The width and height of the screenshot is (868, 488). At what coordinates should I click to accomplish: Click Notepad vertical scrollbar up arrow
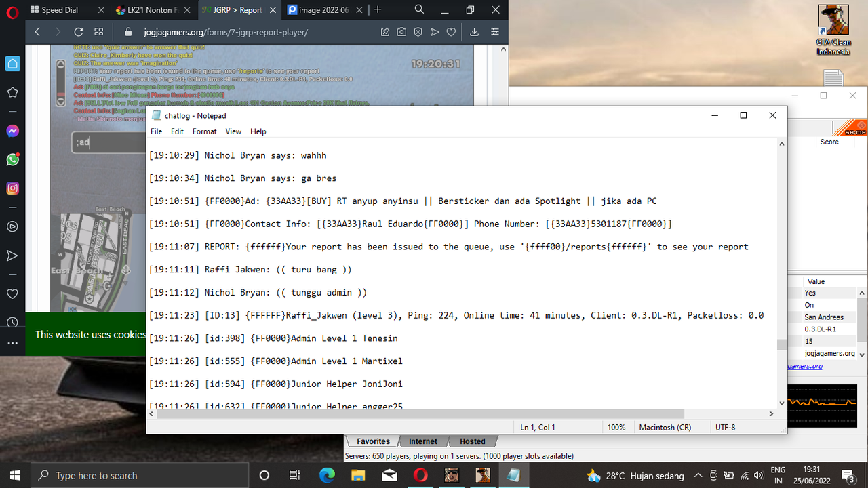coord(781,144)
